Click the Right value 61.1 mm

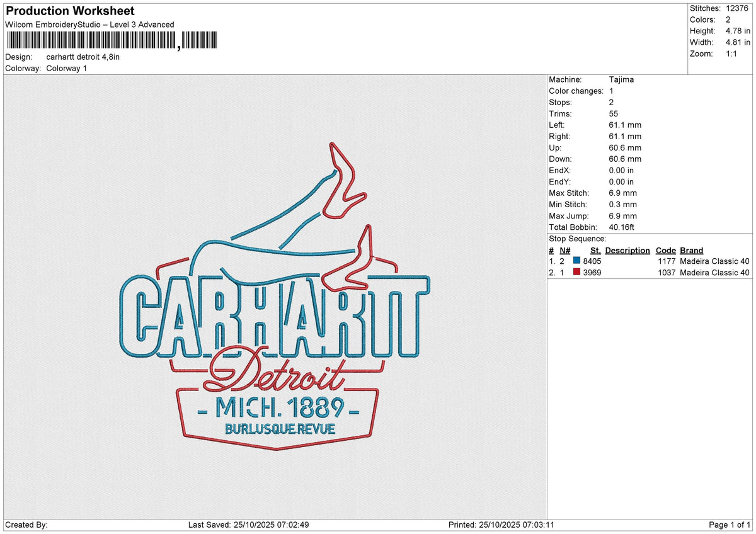click(626, 137)
